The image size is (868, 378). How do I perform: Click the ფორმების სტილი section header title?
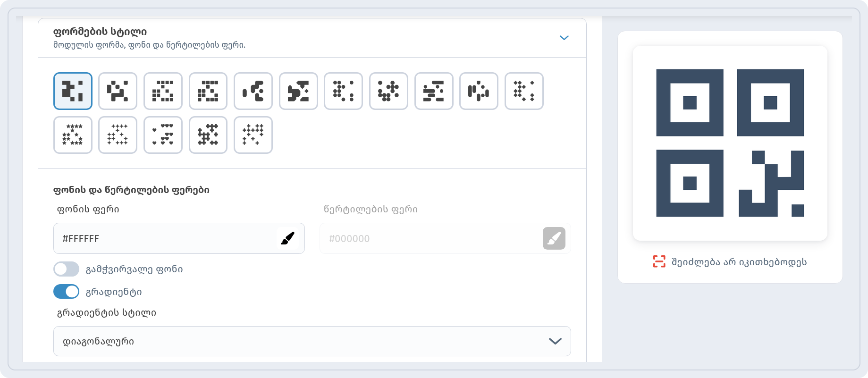100,32
